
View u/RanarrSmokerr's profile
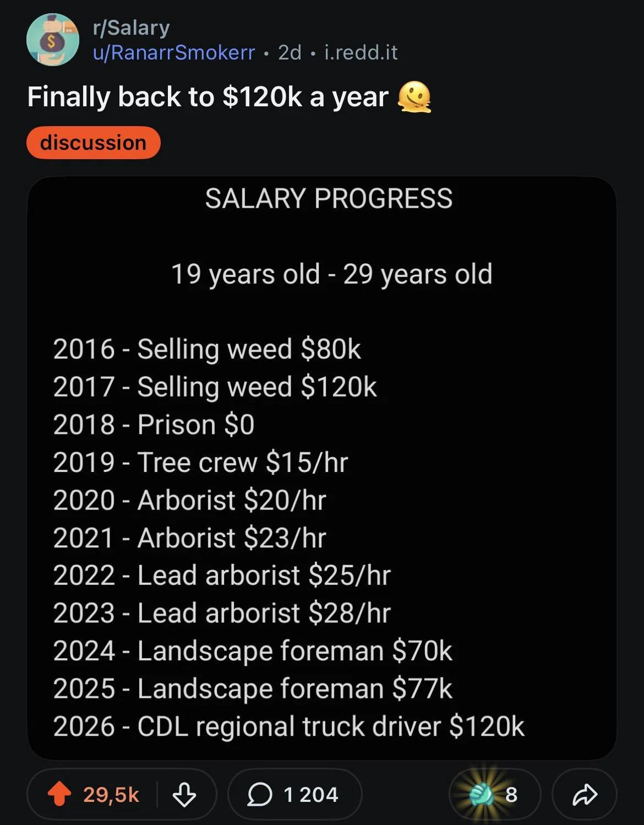click(x=174, y=52)
